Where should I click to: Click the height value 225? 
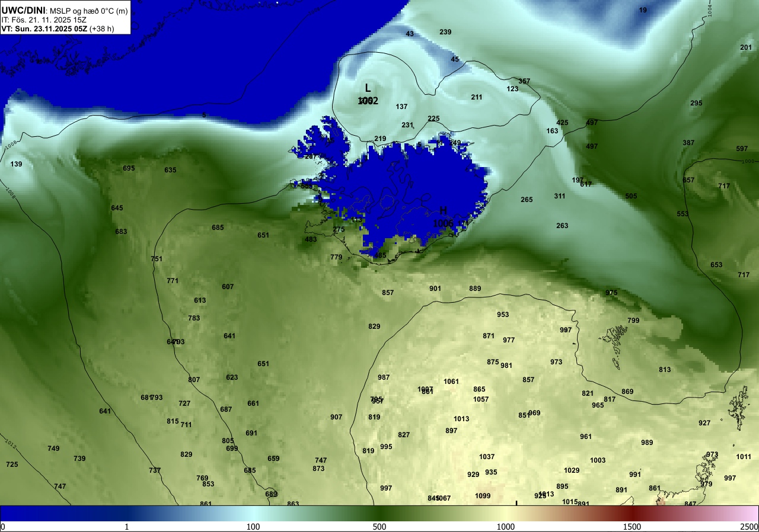(x=433, y=118)
